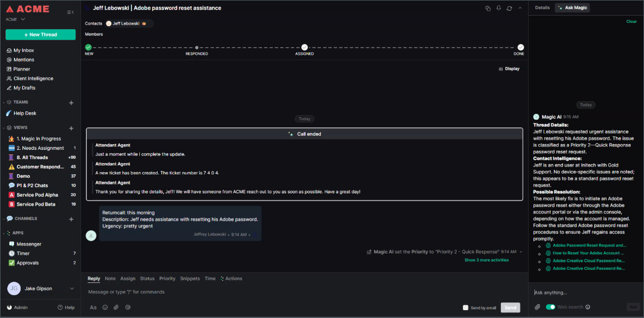This screenshot has height=318, width=644.
Task: Show 3 more activities
Action: [486, 260]
